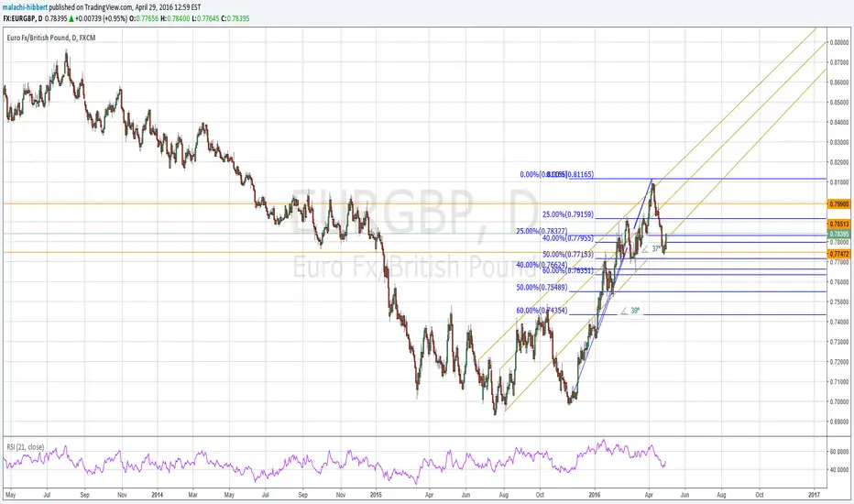854x504 pixels.
Task: Click the high value H:0.78400
Action: [x=175, y=18]
